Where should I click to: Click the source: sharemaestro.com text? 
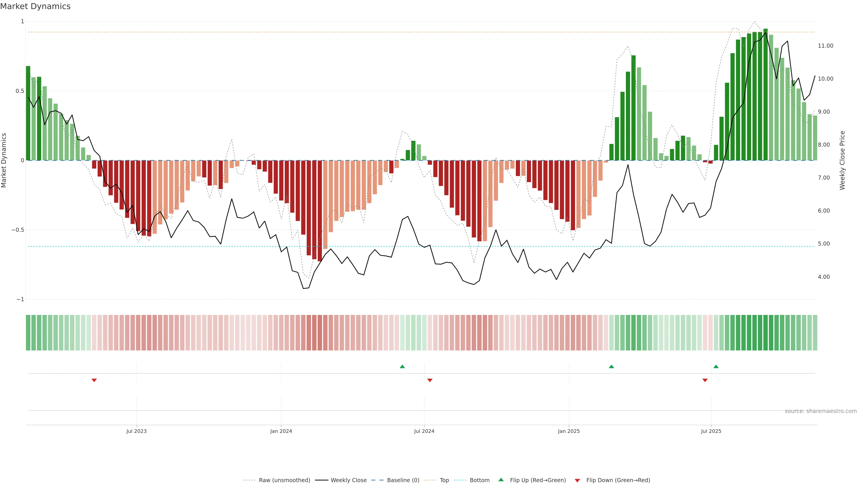coord(821,411)
